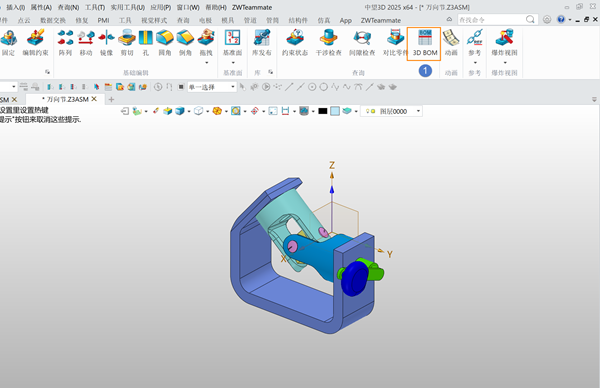
Task: Click the black color swatch in view toolbar
Action: coord(323,111)
